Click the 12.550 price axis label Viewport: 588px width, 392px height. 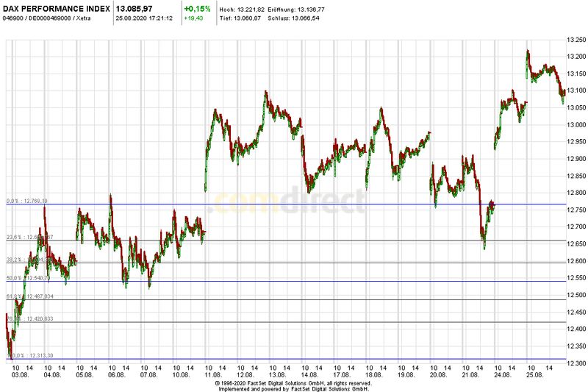coord(576,278)
